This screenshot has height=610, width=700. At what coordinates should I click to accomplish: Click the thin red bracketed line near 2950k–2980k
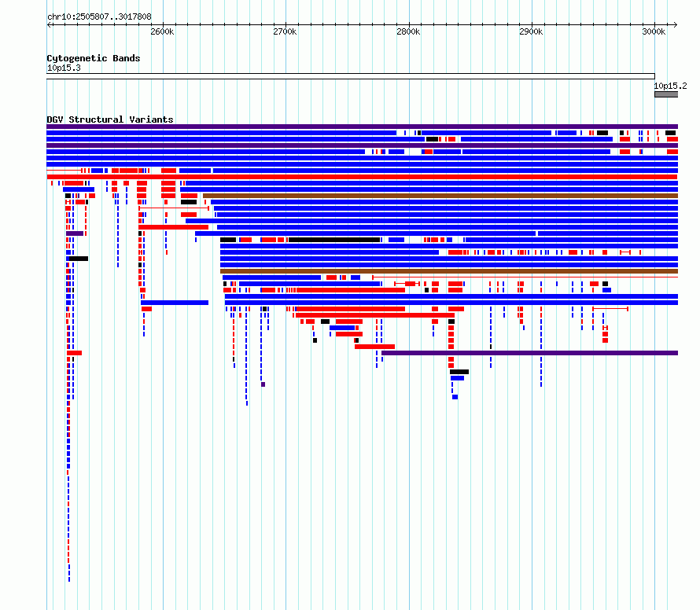pos(610,309)
